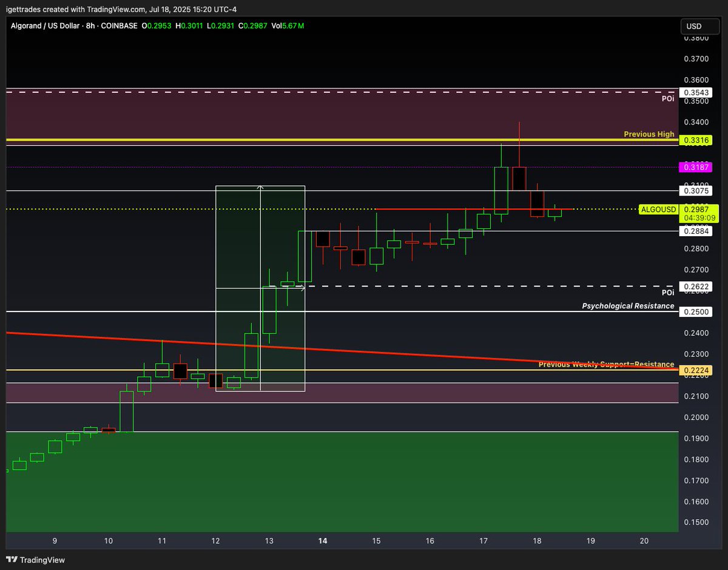Click the close value C0.2987 in header
This screenshot has height=570, width=728.
[254, 26]
